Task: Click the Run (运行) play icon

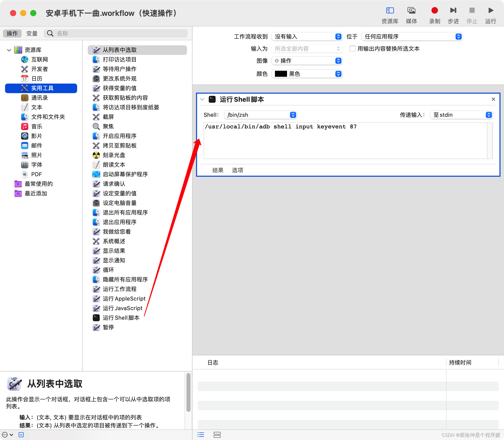Action: tap(490, 11)
